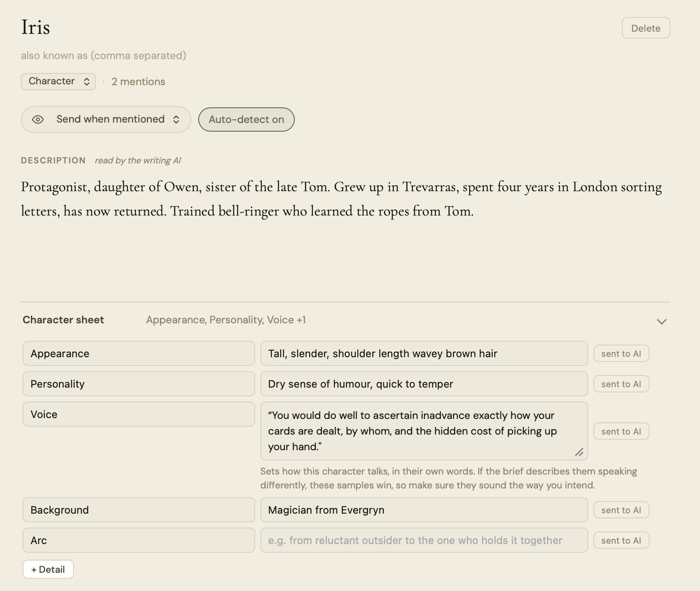Viewport: 700px width, 591px height.
Task: Edit the Appearance label field
Action: pyautogui.click(x=139, y=353)
